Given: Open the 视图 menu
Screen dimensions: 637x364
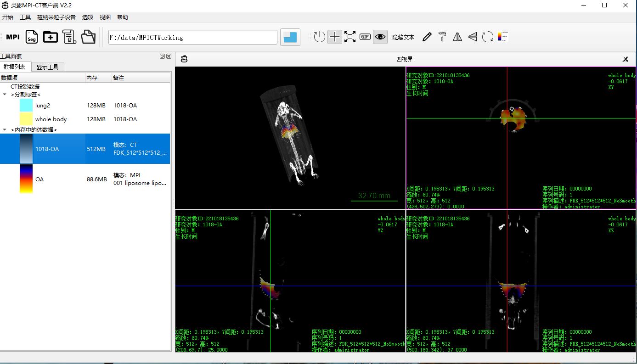Looking at the screenshot, I should click(x=105, y=17).
